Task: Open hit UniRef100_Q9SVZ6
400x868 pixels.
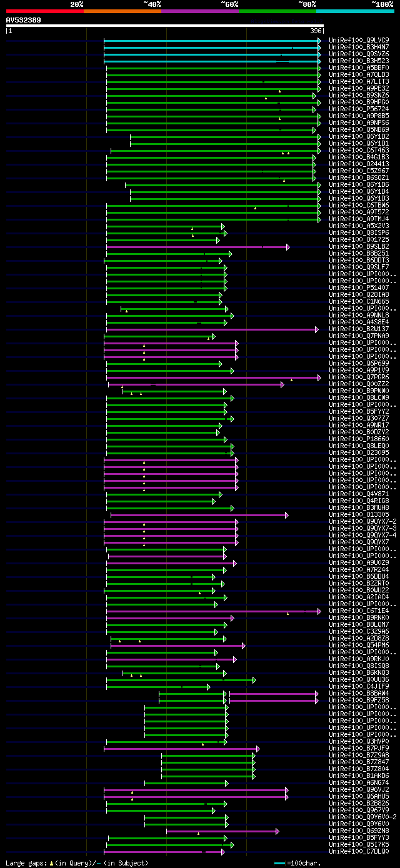Action: (x=359, y=54)
